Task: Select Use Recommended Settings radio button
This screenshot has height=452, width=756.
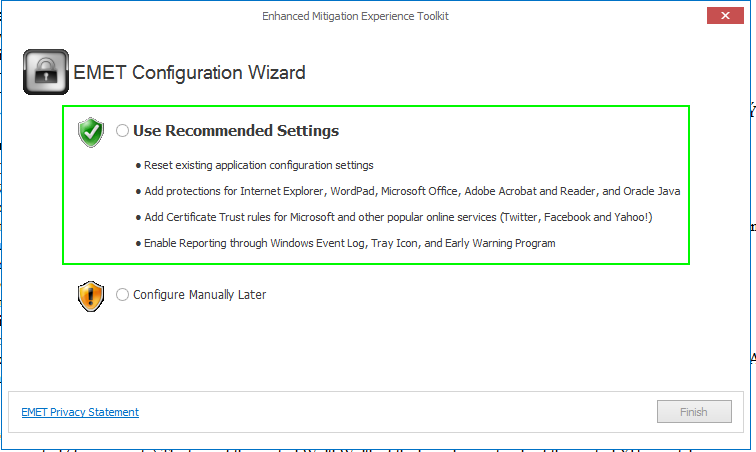Action: click(122, 130)
